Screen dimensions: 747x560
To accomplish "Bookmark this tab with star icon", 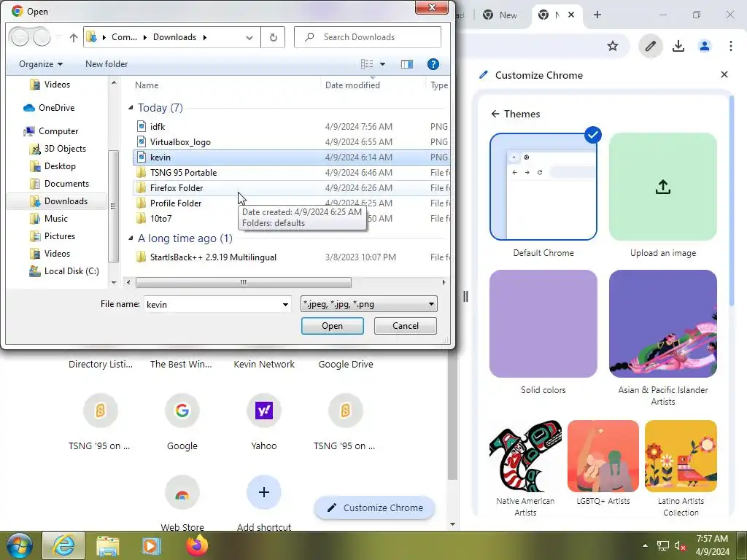I will click(613, 46).
